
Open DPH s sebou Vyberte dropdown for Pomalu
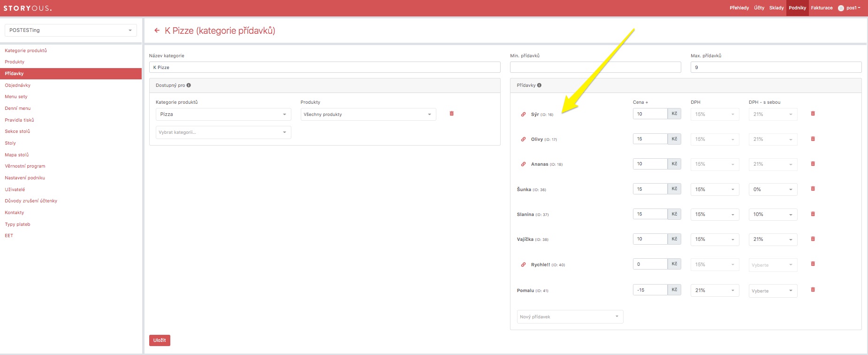pyautogui.click(x=773, y=291)
